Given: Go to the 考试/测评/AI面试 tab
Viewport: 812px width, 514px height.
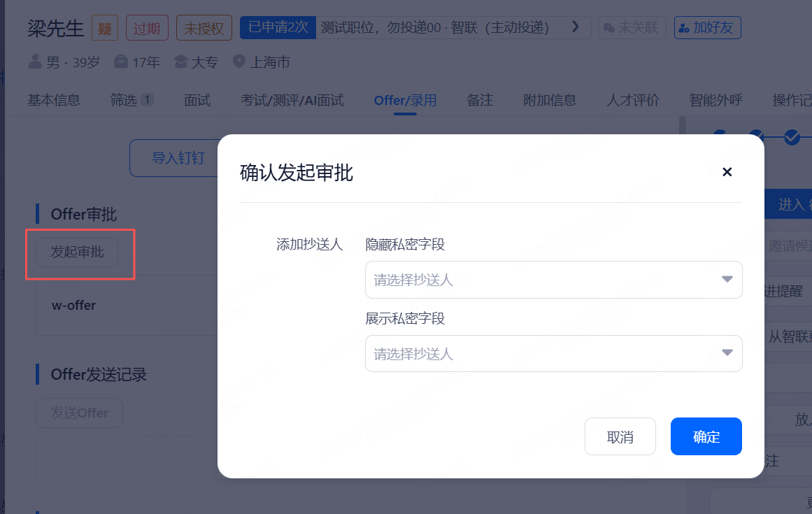Looking at the screenshot, I should click(292, 100).
